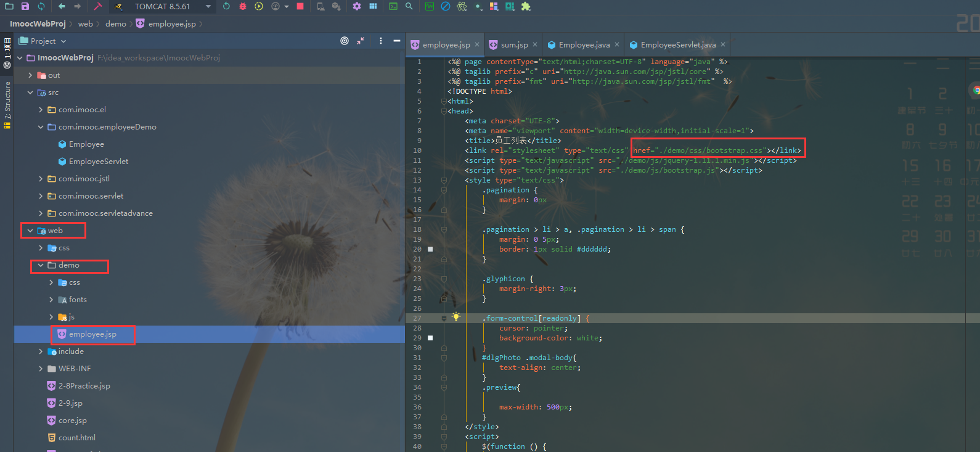Viewport: 980px width, 452px height.
Task: Open the TOMCAT 8.5.61 run configuration dropdown
Action: pyautogui.click(x=163, y=6)
